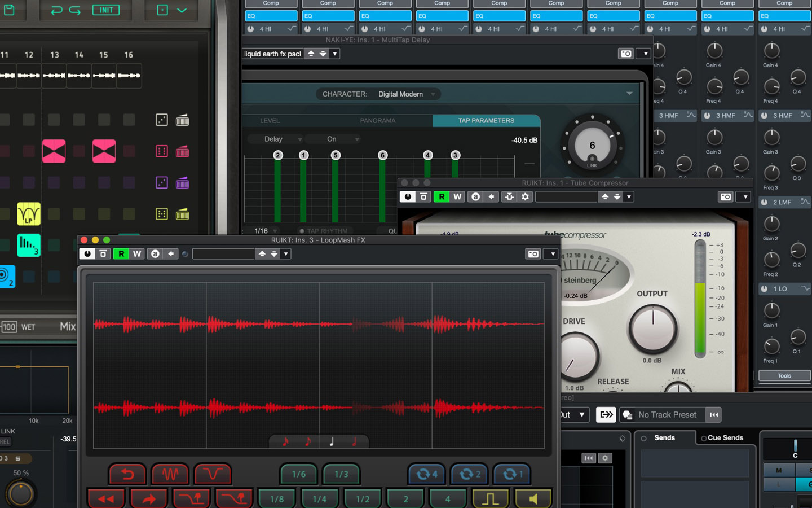This screenshot has width=812, height=508.
Task: Click the red double-arrow rewind button in LoopMash FX
Action: point(106,499)
